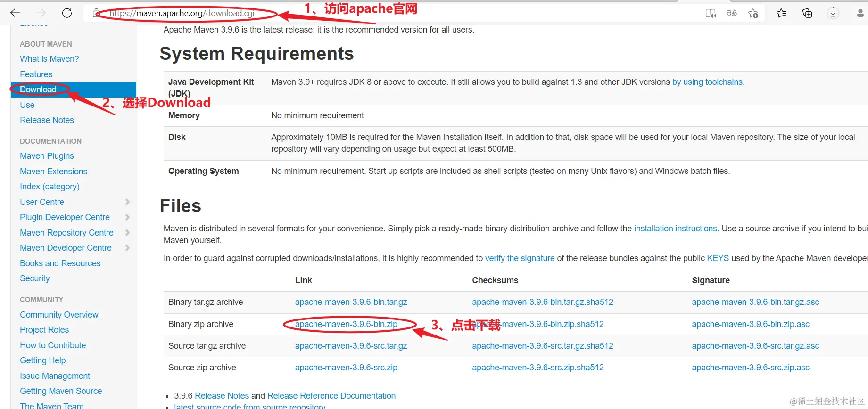The image size is (868, 409).
Task: Click the 'Signature' column header
Action: [711, 280]
